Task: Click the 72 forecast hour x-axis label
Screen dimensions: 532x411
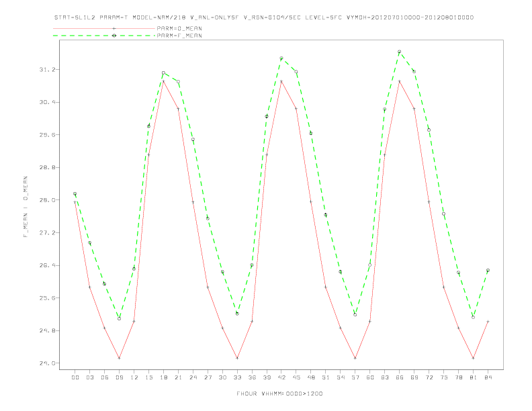Action: click(429, 377)
